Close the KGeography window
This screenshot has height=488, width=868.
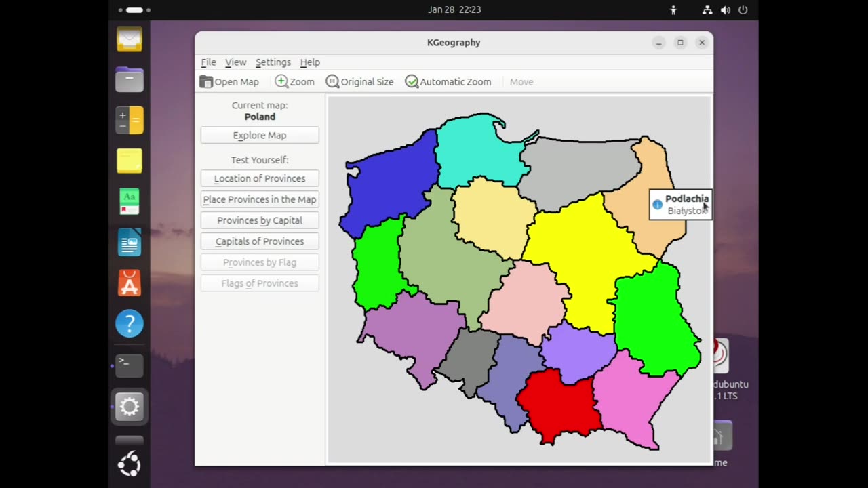click(702, 43)
